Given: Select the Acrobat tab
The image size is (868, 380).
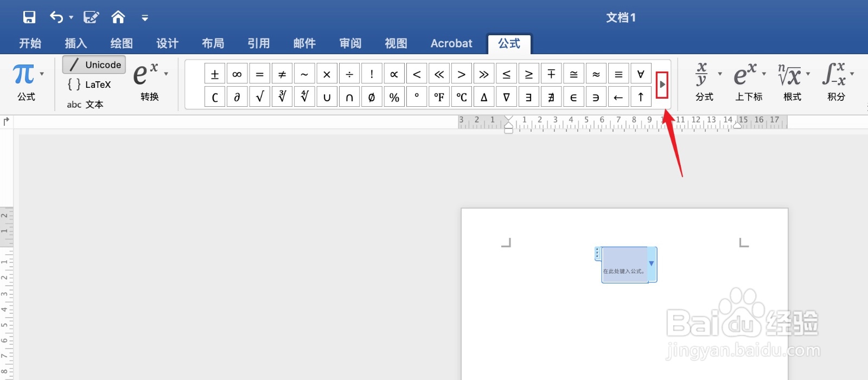Looking at the screenshot, I should click(451, 43).
